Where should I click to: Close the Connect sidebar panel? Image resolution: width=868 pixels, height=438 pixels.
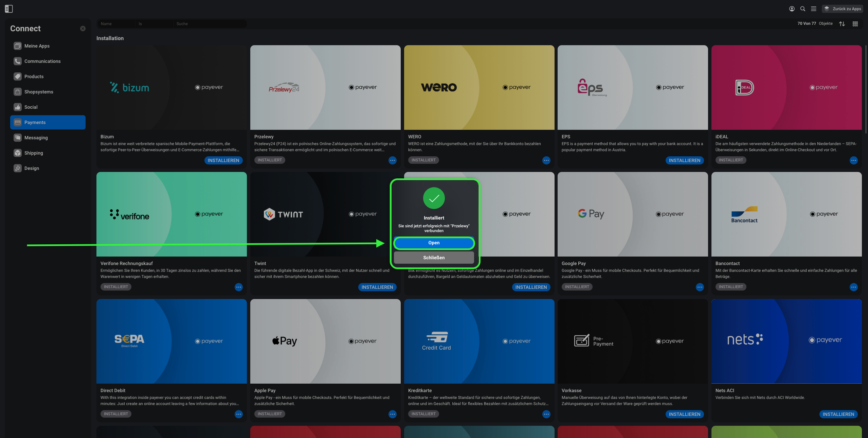[x=83, y=29]
